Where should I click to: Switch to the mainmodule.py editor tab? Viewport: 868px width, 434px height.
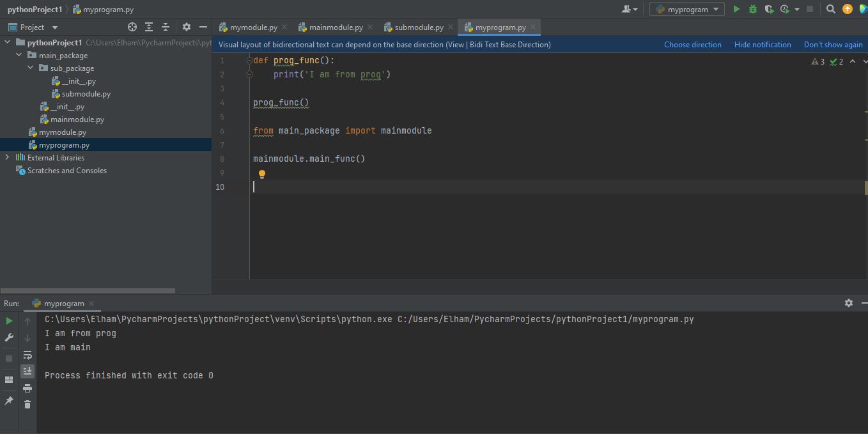click(x=336, y=27)
